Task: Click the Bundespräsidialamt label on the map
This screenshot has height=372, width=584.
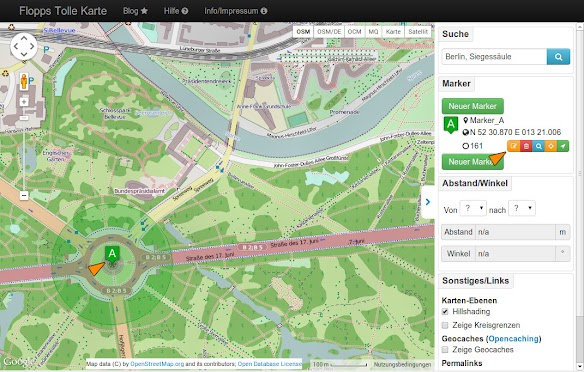Action: pyautogui.click(x=140, y=191)
